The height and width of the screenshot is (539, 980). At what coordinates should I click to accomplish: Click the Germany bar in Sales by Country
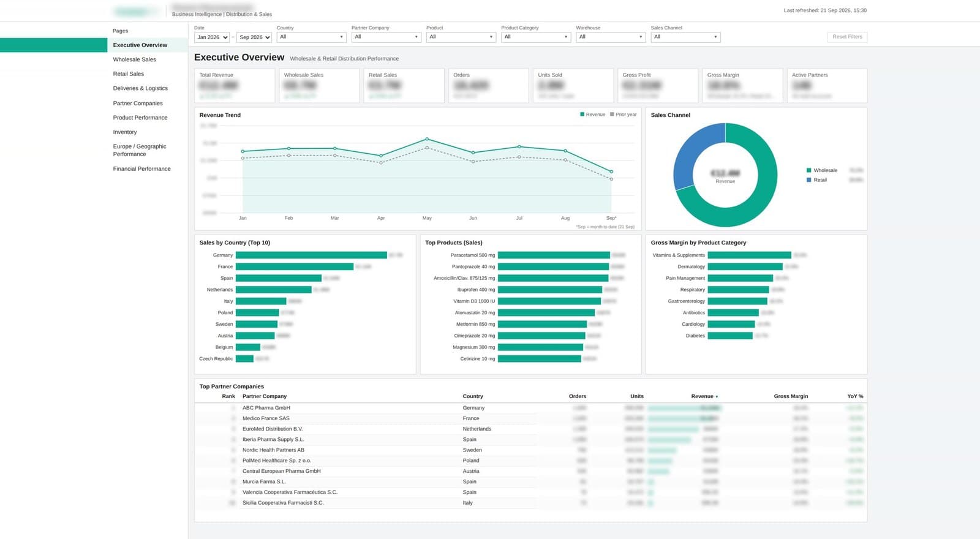311,255
